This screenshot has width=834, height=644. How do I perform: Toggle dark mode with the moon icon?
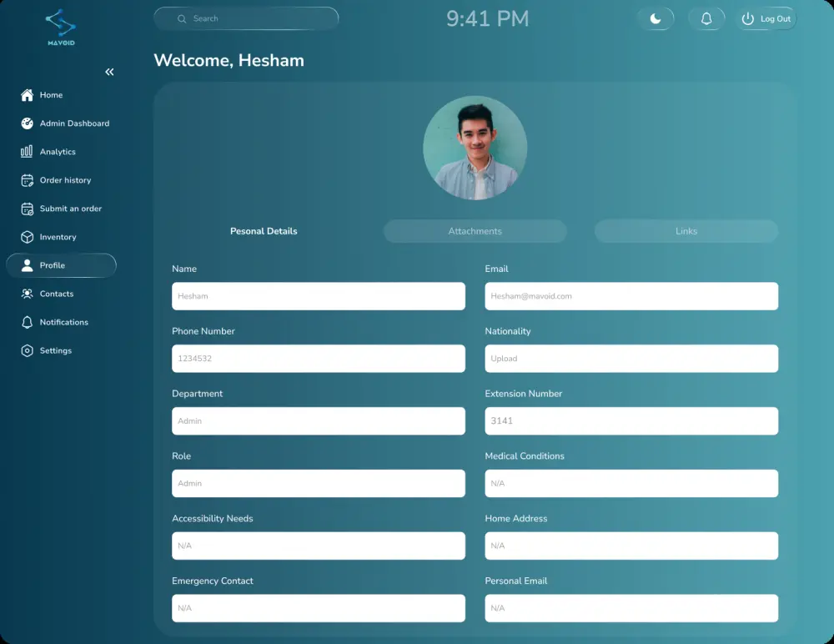[656, 18]
